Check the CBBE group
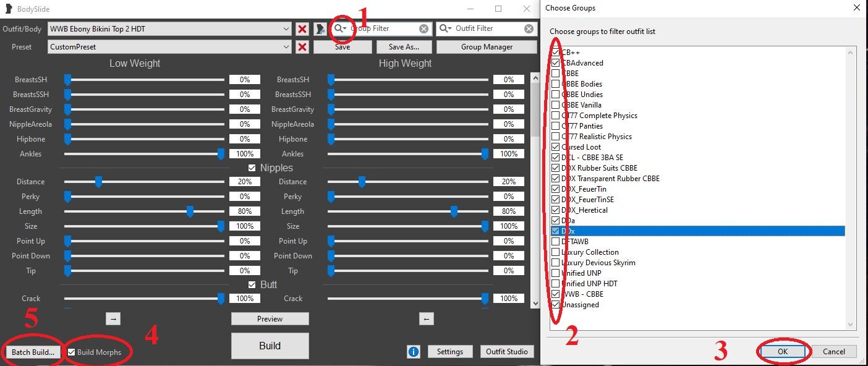Viewport: 868px width, 366px height. click(x=556, y=74)
